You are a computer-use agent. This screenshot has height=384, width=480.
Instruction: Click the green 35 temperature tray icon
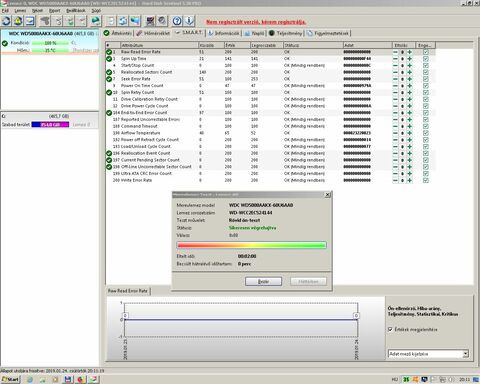point(406,379)
